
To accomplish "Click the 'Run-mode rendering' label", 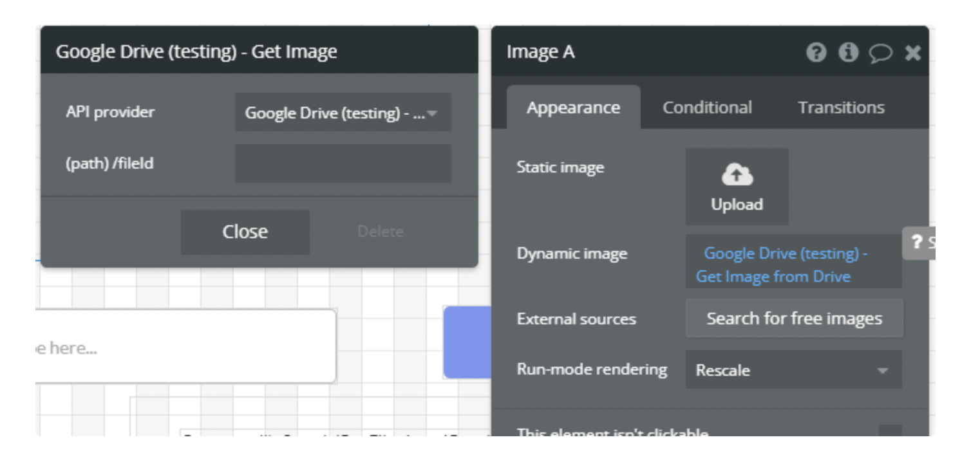I will (592, 369).
